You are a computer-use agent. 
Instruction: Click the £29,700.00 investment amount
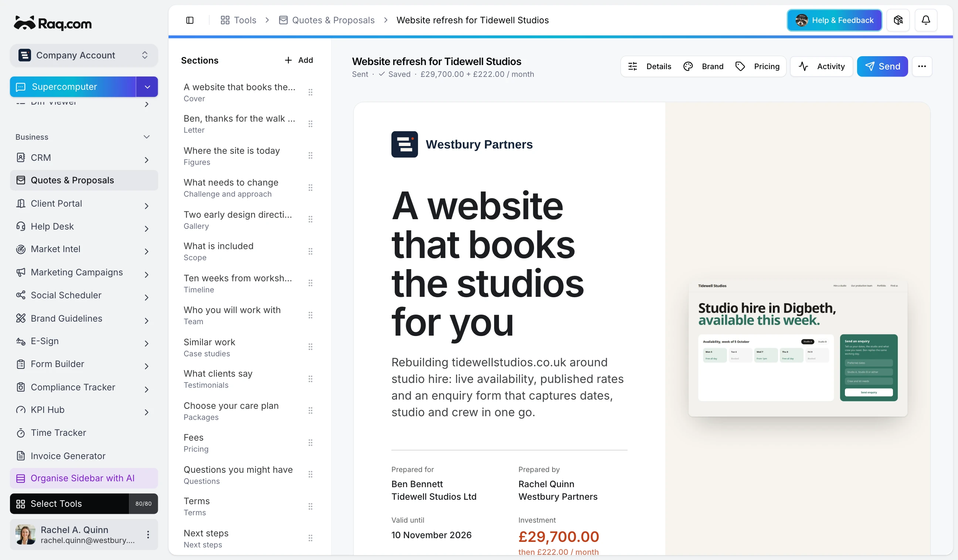[x=558, y=536]
